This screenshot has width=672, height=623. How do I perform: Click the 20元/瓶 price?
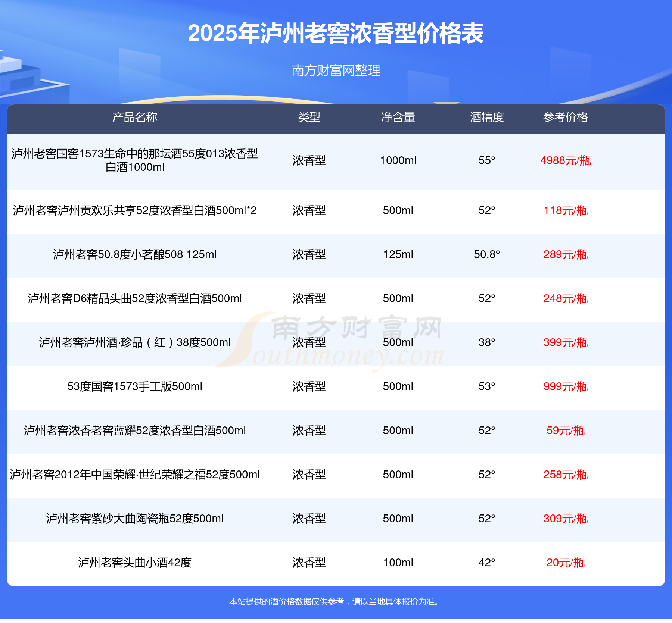[566, 563]
